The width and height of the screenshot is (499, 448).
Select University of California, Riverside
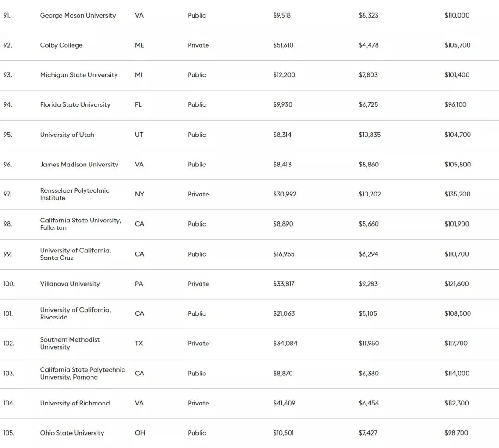coord(75,313)
